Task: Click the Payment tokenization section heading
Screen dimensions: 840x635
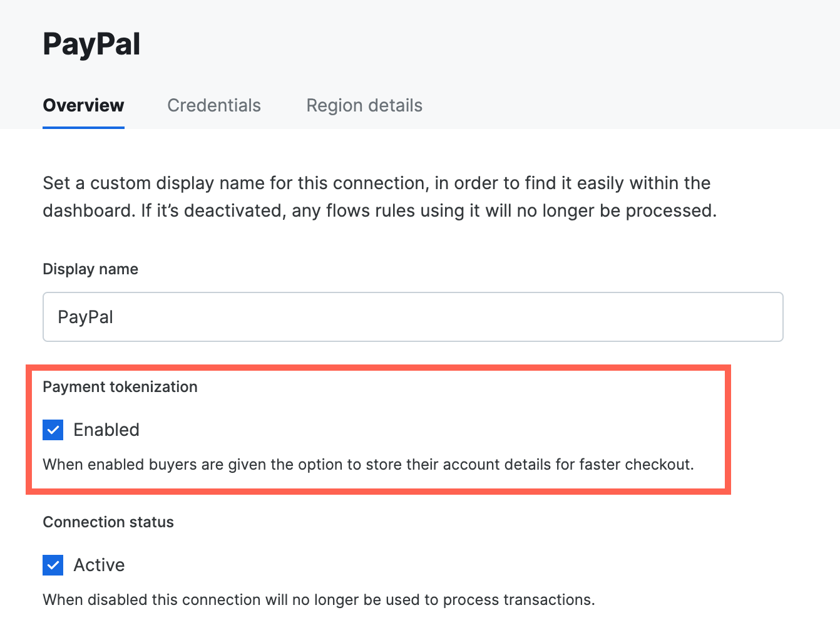Action: (x=120, y=386)
